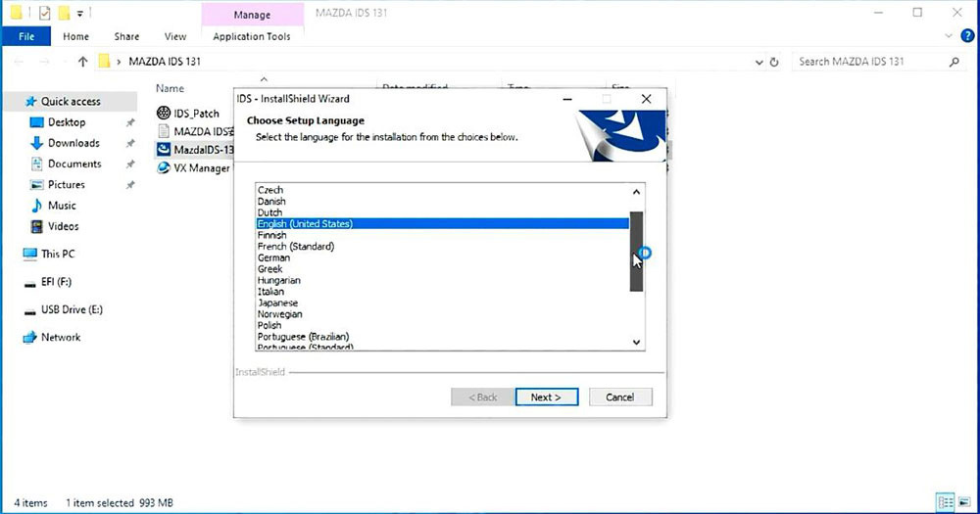Open Quick Access Toolbar customize dropdown
Image resolution: width=980 pixels, height=514 pixels.
80,13
